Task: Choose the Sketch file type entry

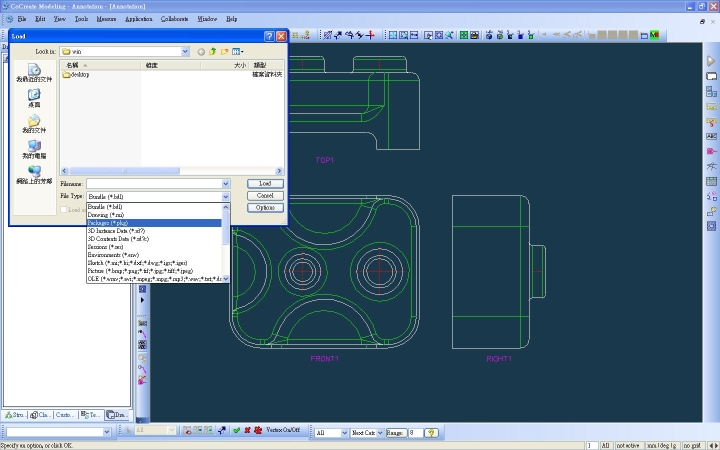Action: pyautogui.click(x=154, y=263)
